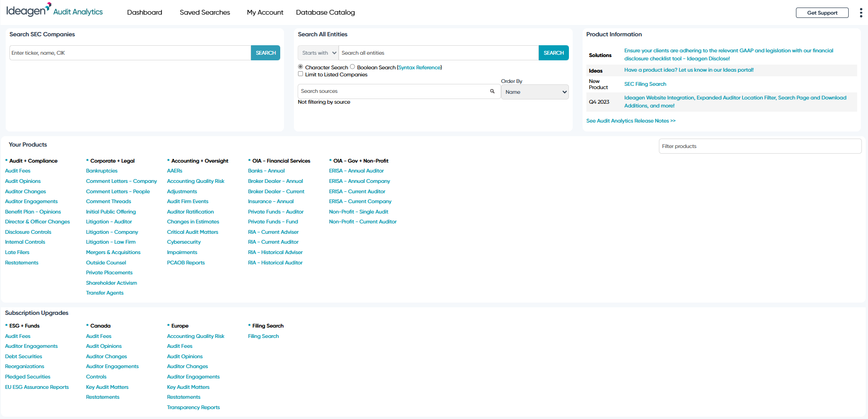Screen dimensions: 868x419
Task: Open the three-dot options menu
Action: pos(861,13)
